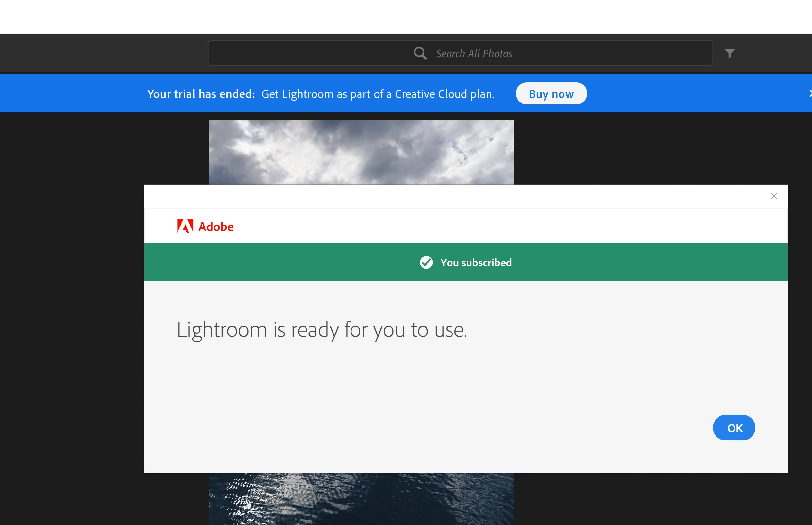Click the white checkmark circle icon

tap(426, 262)
